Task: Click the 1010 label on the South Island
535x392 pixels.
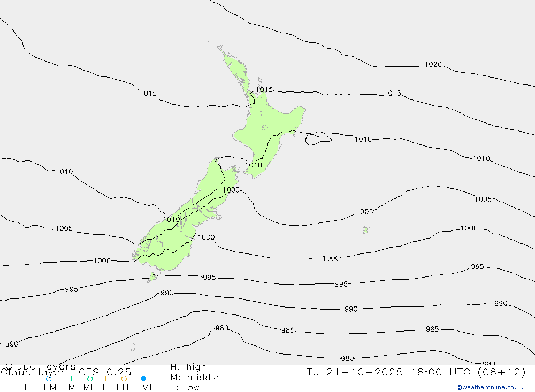Action: tap(171, 220)
